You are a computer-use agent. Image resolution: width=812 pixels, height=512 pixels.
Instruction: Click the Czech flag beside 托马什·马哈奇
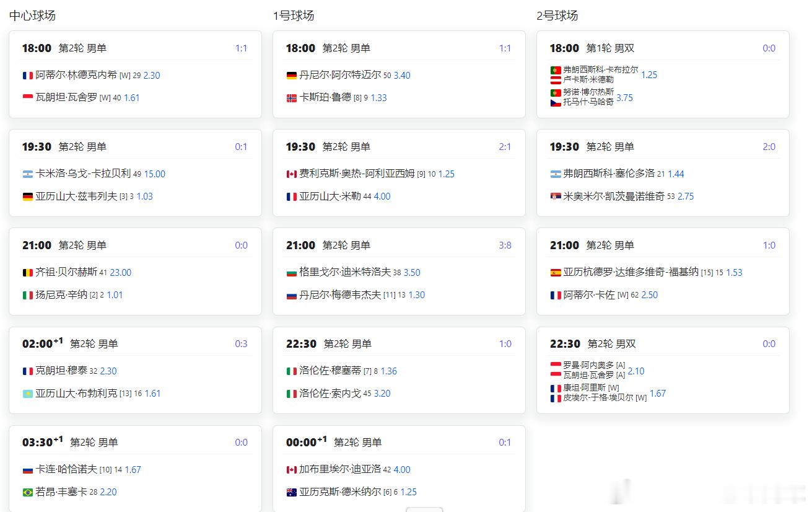tap(556, 102)
